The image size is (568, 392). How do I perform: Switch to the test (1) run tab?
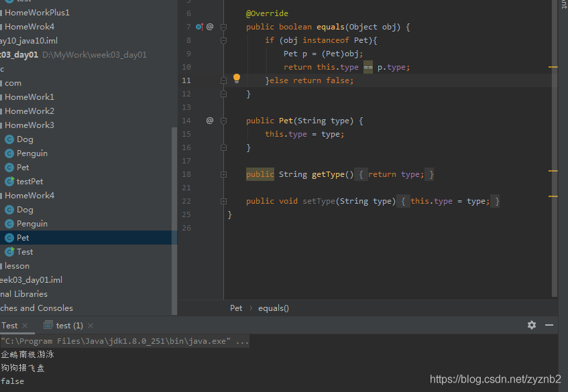pos(70,326)
